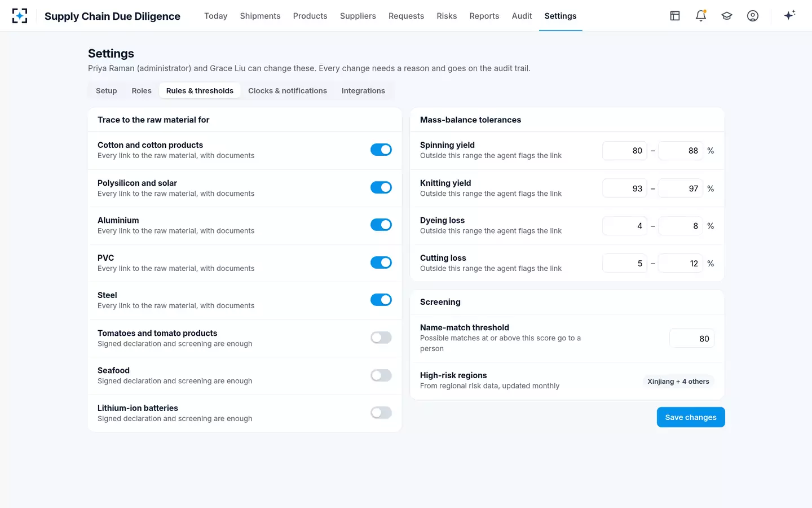Click the Name-match threshold field
The width and height of the screenshot is (812, 508).
click(692, 339)
